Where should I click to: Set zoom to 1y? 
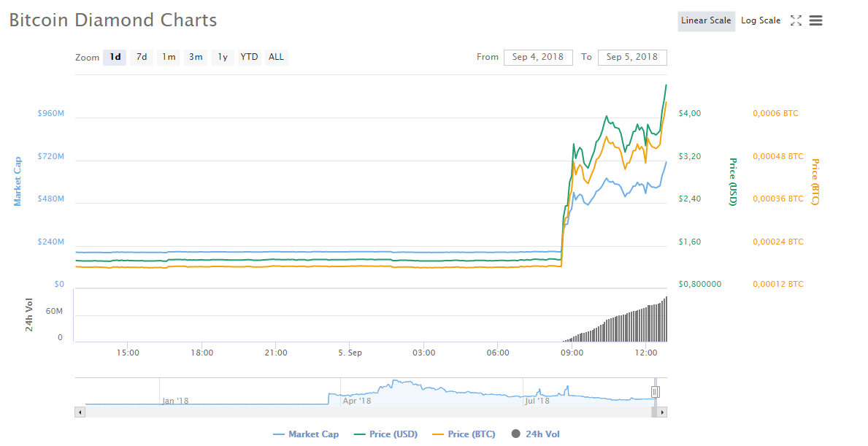pos(223,57)
